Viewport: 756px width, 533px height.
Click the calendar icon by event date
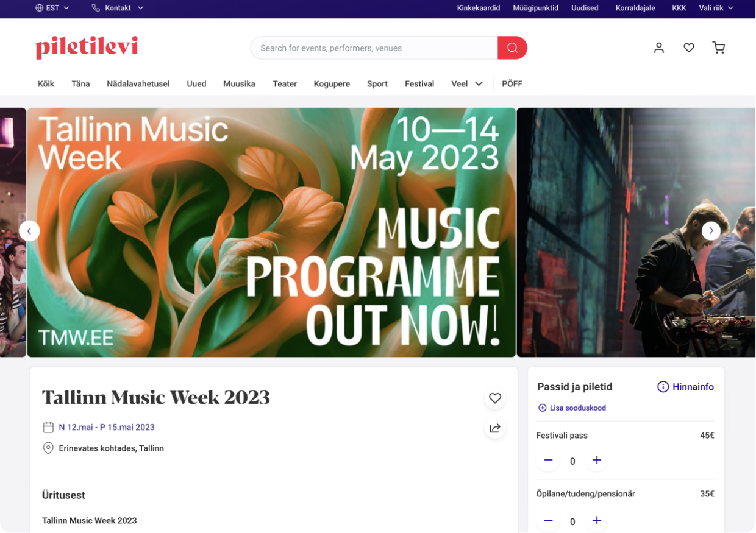pyautogui.click(x=48, y=427)
